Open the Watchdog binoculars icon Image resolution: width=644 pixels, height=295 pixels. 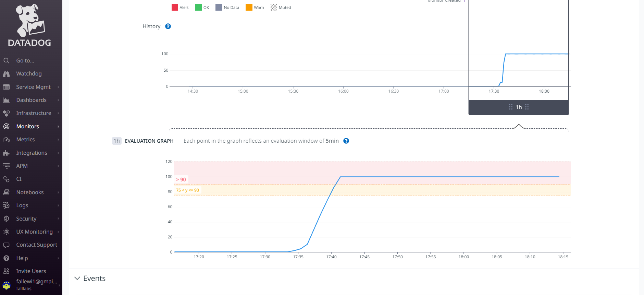click(x=6, y=74)
